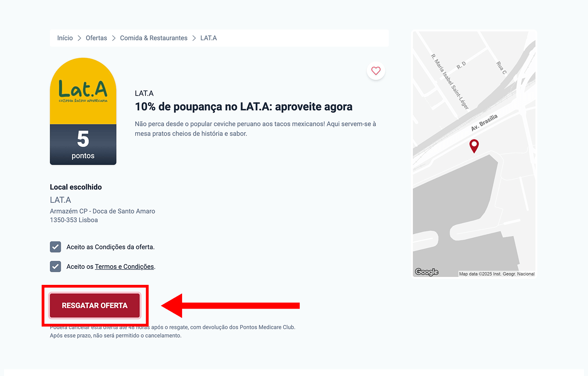This screenshot has height=376, width=588.
Task: Click the chevron after "Comida & Restaurantes"
Action: [x=193, y=38]
